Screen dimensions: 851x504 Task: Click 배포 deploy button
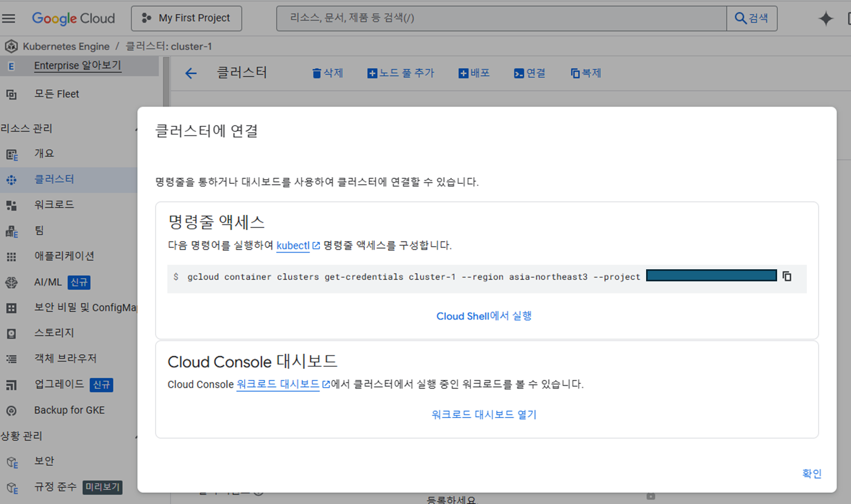(474, 73)
